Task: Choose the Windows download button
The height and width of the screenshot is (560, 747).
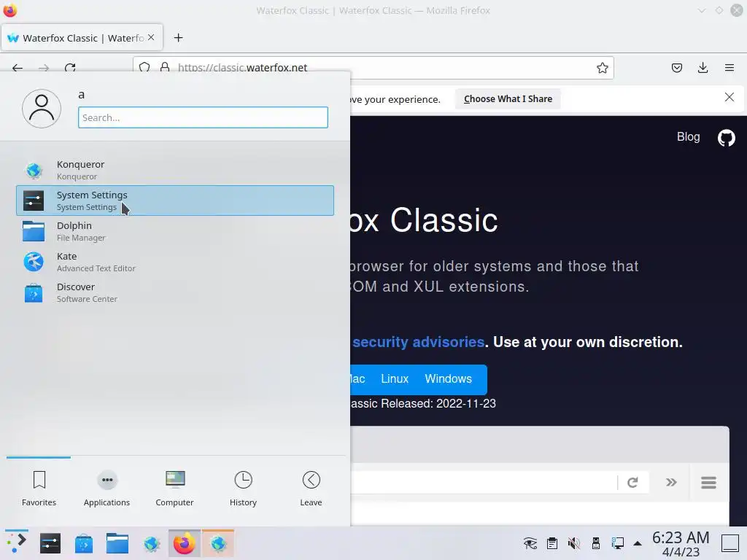Action: pyautogui.click(x=449, y=378)
